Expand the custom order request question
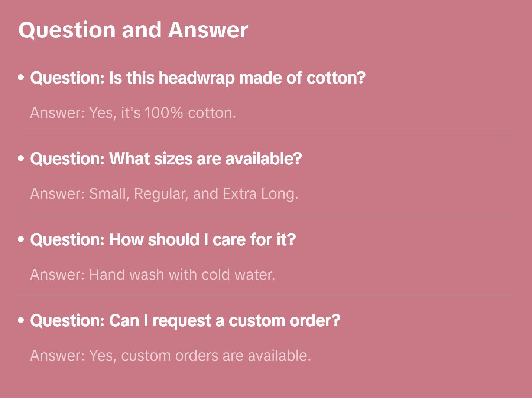Image resolution: width=532 pixels, height=398 pixels. coord(185,321)
